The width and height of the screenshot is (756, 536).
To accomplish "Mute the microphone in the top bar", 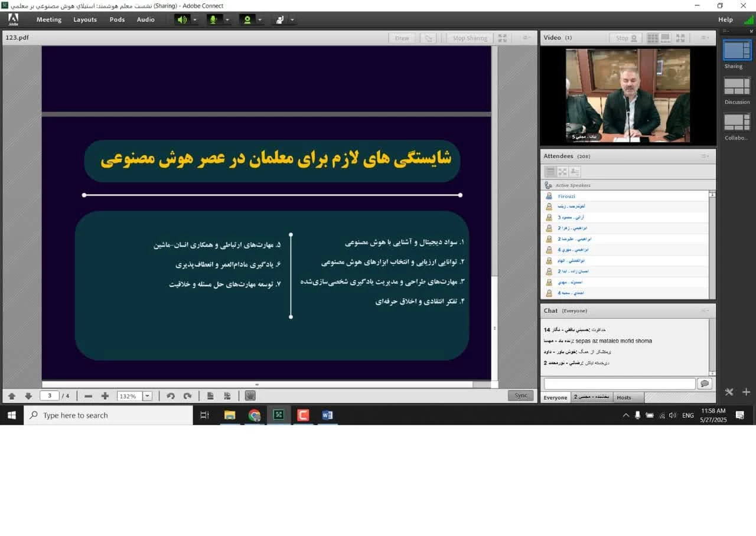I will coord(213,19).
